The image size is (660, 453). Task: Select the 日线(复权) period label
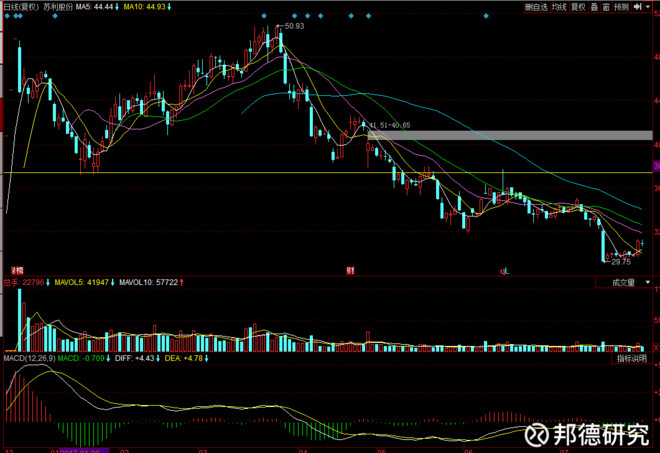tap(21, 7)
